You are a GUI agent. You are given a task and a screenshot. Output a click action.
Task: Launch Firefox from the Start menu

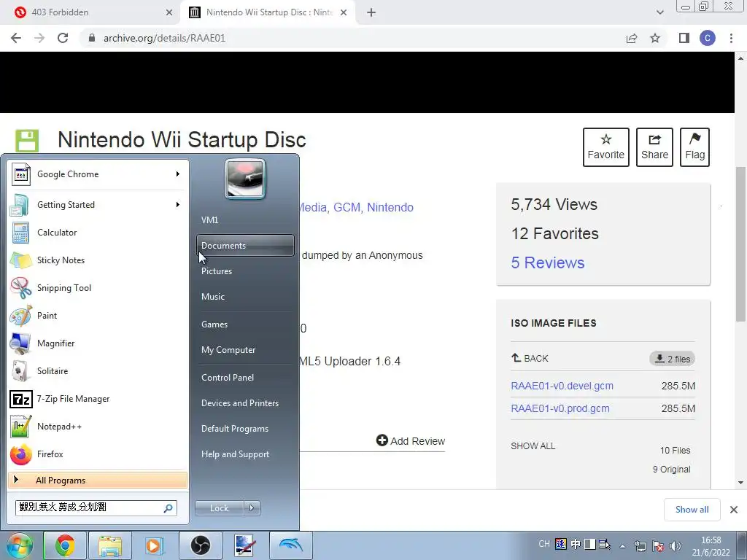[98, 454]
